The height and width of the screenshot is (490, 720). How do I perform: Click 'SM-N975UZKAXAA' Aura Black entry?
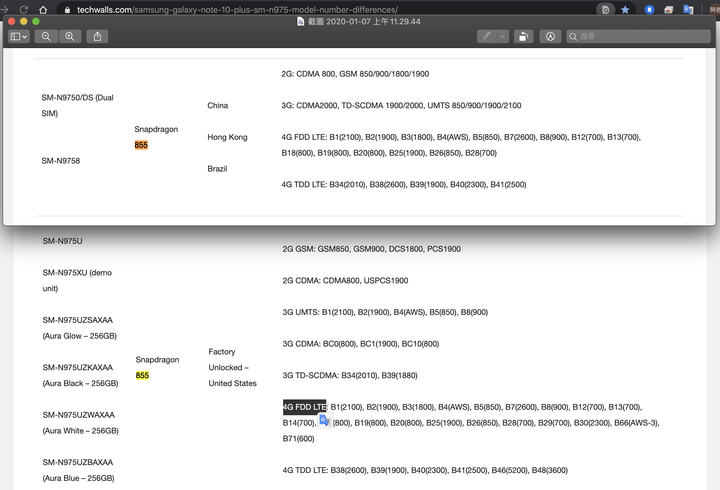(80, 375)
